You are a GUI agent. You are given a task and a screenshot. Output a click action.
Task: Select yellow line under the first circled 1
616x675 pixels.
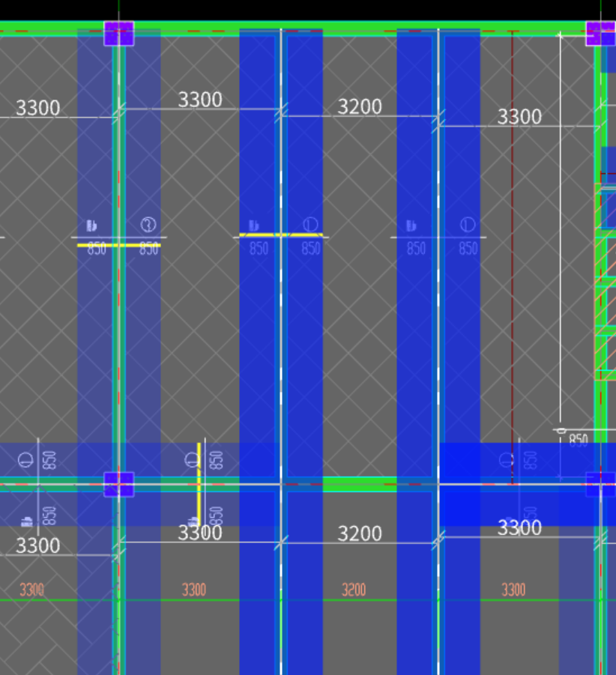click(x=281, y=235)
